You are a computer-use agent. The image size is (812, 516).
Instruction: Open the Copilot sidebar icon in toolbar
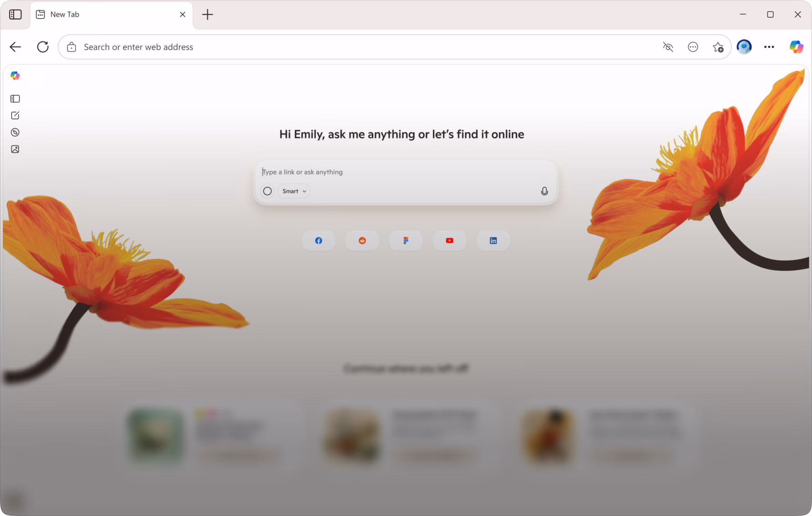[796, 47]
